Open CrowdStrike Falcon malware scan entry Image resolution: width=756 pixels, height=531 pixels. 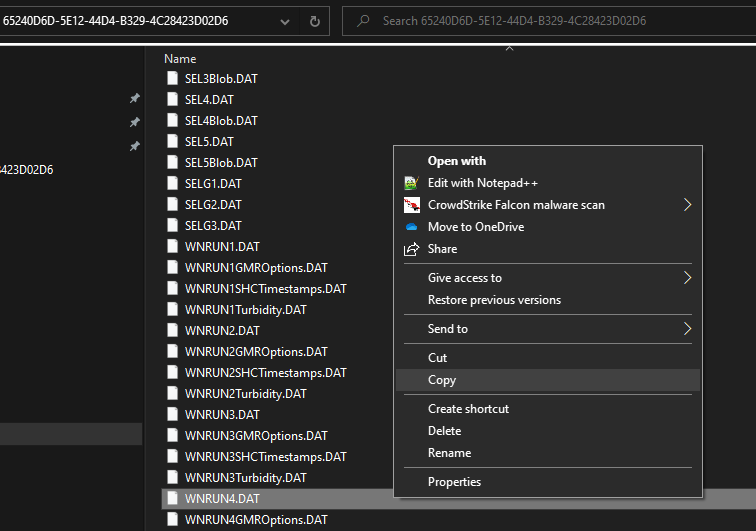(516, 205)
